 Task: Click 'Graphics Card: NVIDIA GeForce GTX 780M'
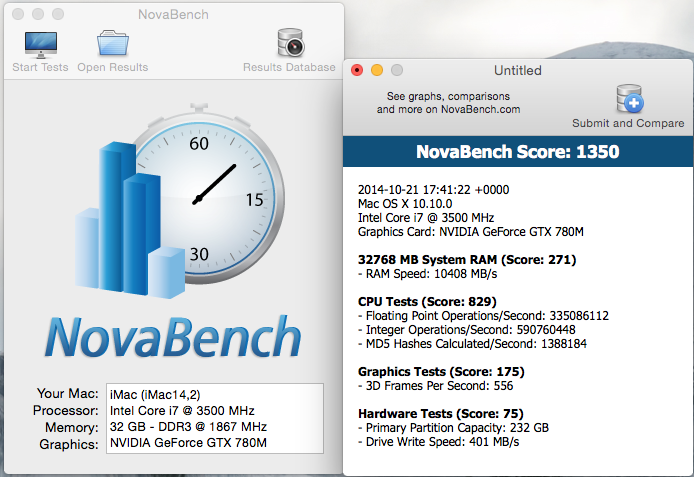(x=470, y=232)
